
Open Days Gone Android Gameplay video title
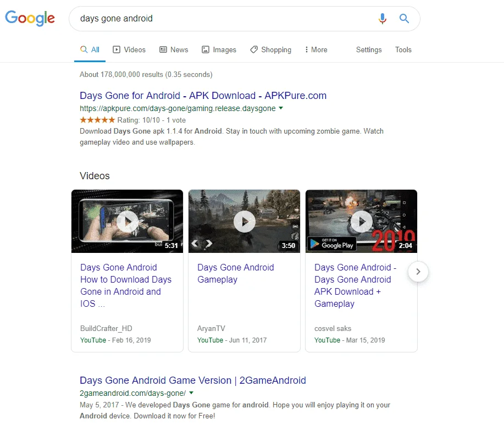(236, 273)
